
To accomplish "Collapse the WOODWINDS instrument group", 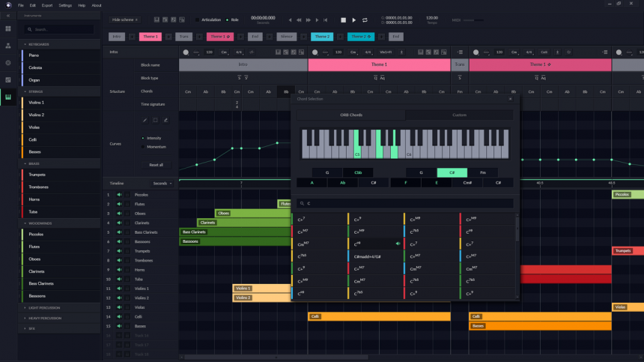I will tap(25, 223).
